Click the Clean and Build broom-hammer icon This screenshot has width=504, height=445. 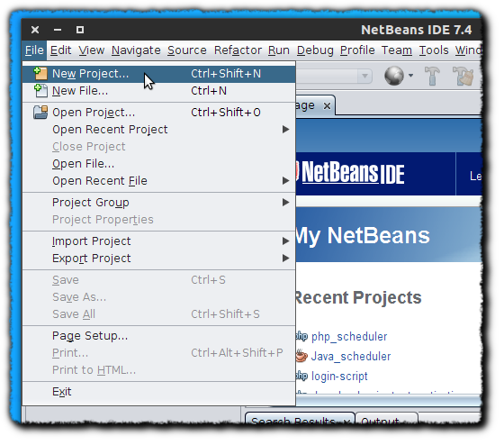point(463,76)
